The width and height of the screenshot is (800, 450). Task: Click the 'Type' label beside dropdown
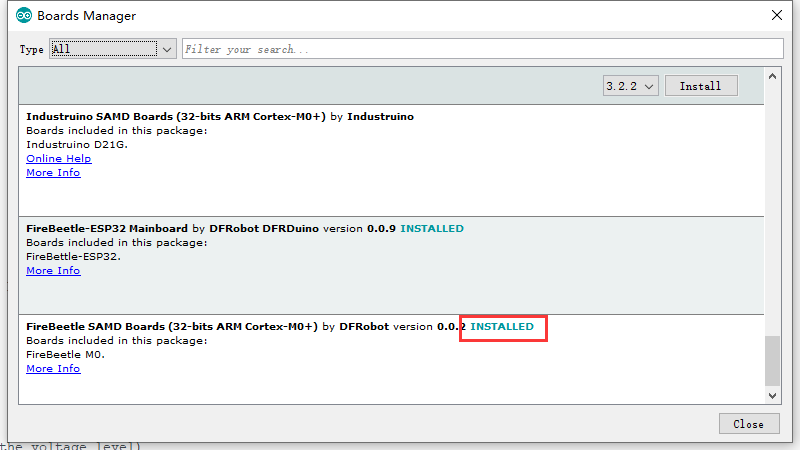pyautogui.click(x=32, y=49)
